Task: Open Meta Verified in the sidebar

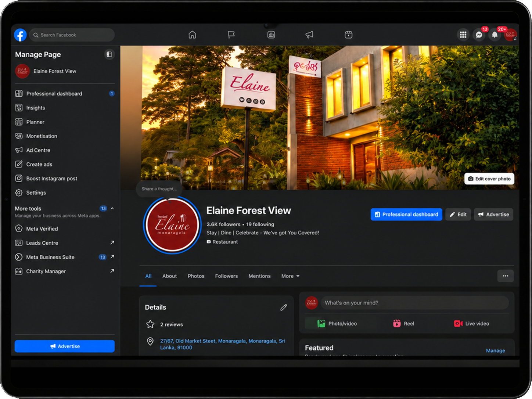Action: click(65, 229)
